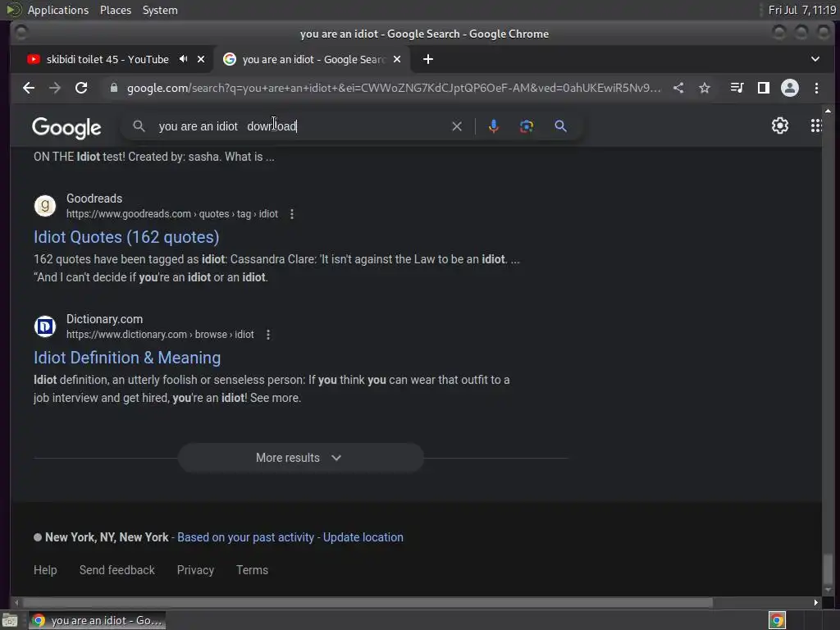The width and height of the screenshot is (840, 630).
Task: Click the magnifier icon left of query
Action: [139, 126]
